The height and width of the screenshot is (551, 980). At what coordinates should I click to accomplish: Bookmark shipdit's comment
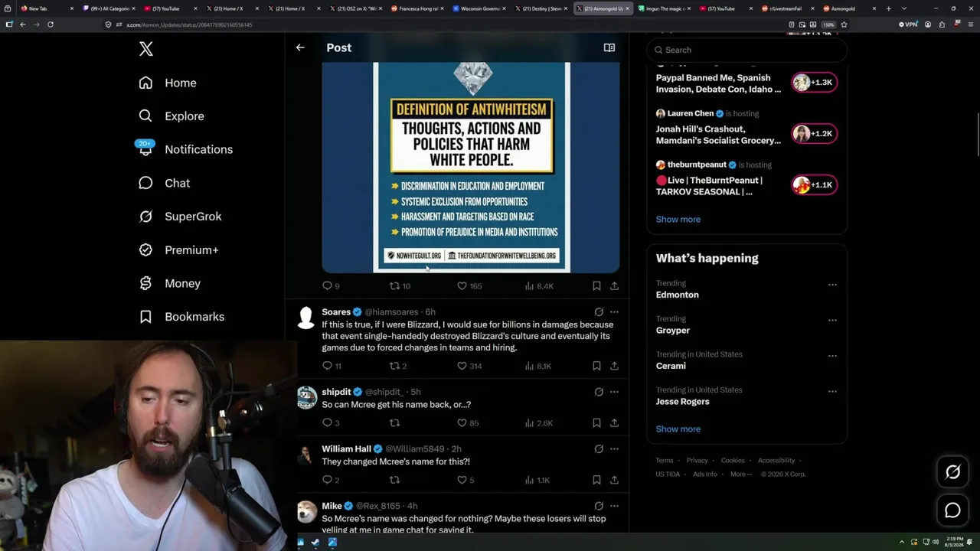pos(596,422)
